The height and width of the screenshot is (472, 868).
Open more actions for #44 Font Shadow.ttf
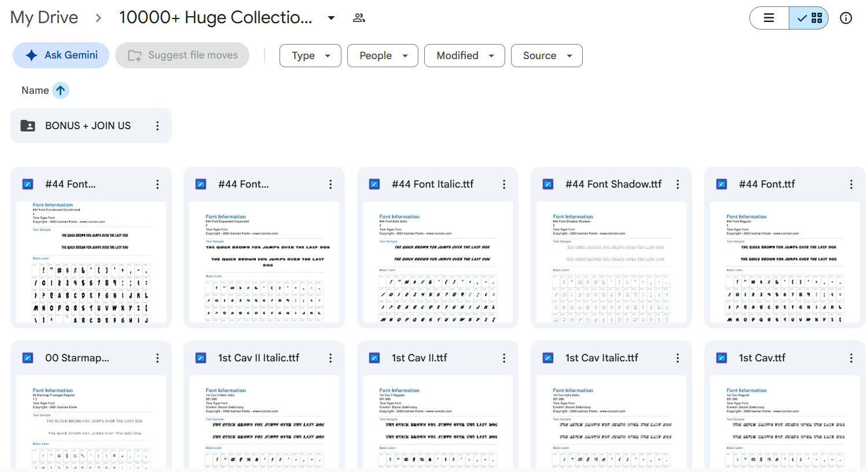(678, 184)
